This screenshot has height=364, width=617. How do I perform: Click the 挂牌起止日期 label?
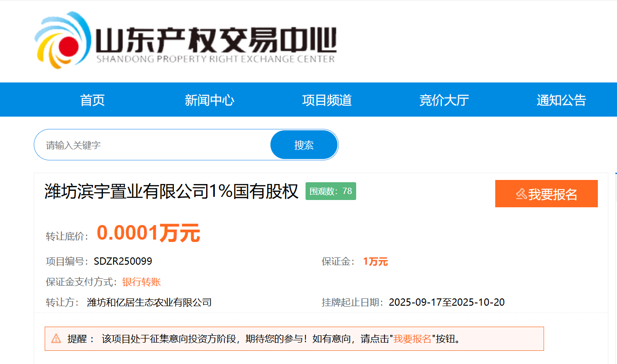[x=353, y=302]
